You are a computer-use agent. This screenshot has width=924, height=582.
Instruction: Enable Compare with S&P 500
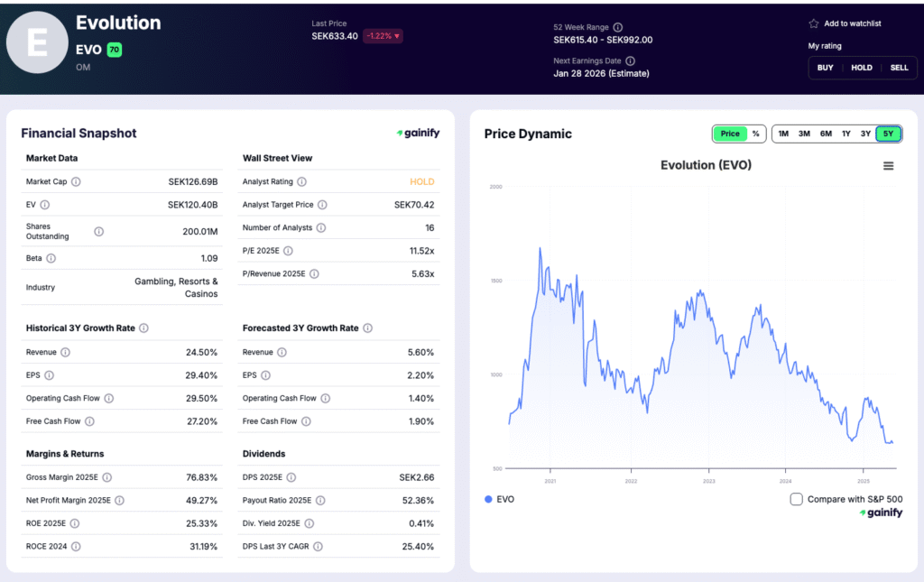[796, 498]
